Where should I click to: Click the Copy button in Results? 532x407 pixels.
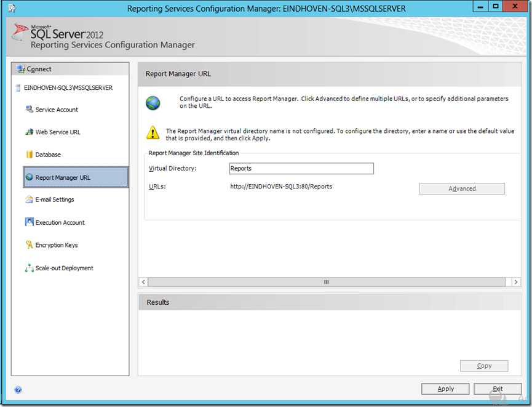pyautogui.click(x=484, y=366)
